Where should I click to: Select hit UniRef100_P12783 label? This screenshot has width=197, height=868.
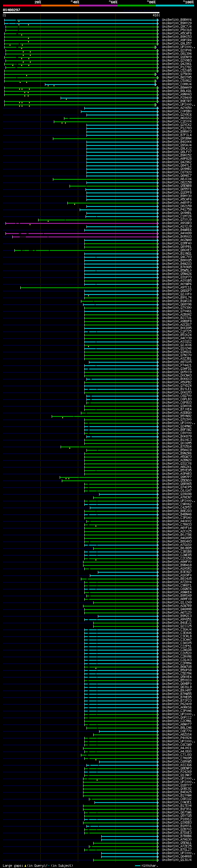tap(177, 128)
